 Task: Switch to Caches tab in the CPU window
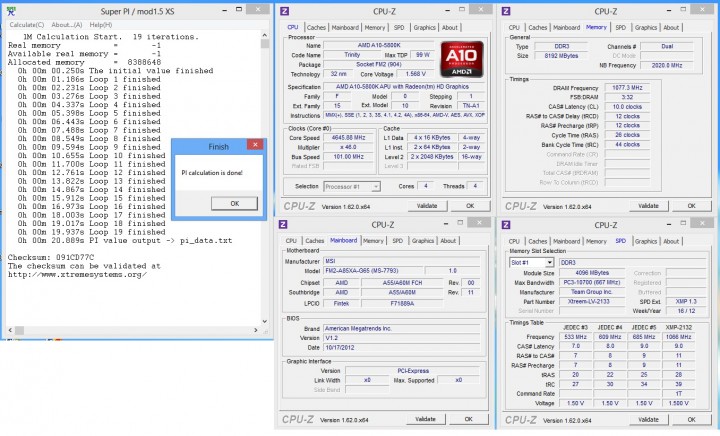pos(316,28)
